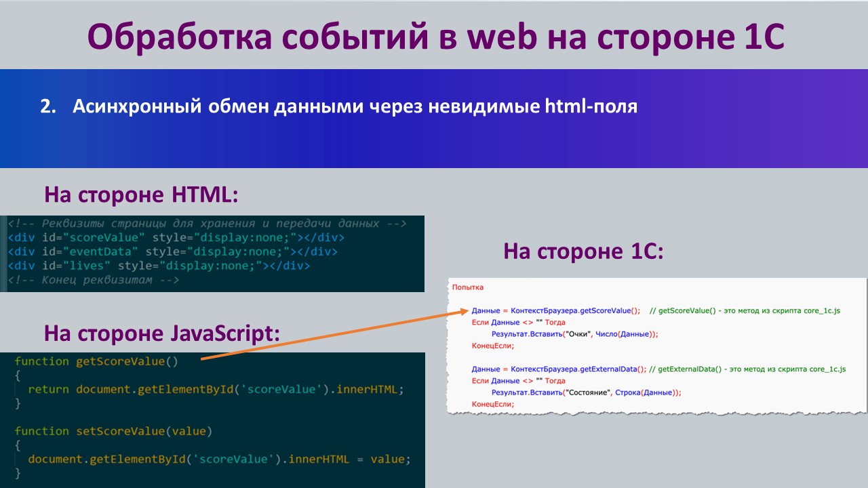Click the first "Если Данные <> "" Тогда" line
Screen dimensions: 868x488
pyautogui.click(x=519, y=322)
